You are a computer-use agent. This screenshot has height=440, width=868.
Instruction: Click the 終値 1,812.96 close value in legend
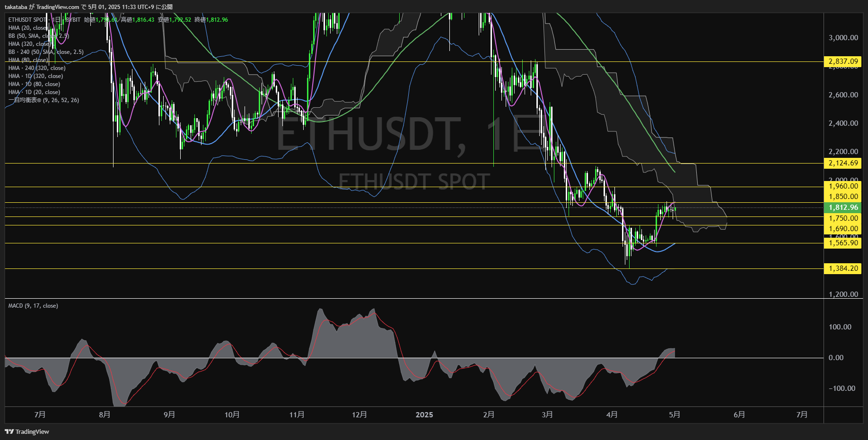(x=211, y=20)
